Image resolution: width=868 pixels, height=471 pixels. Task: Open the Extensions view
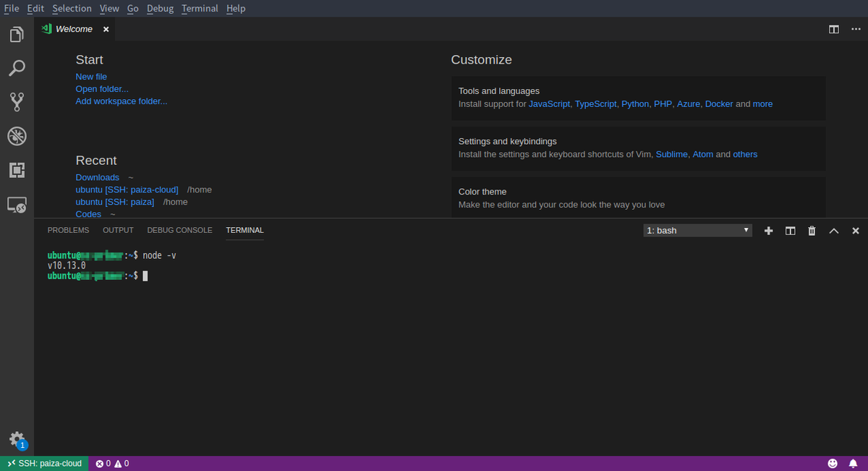tap(17, 170)
